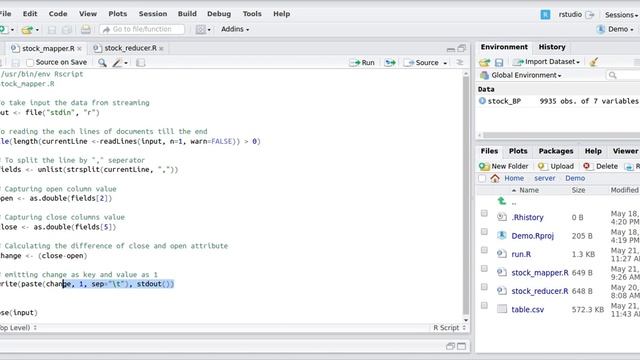Click the save workspace icon in Environment
The height and width of the screenshot is (360, 640).
coord(499,62)
